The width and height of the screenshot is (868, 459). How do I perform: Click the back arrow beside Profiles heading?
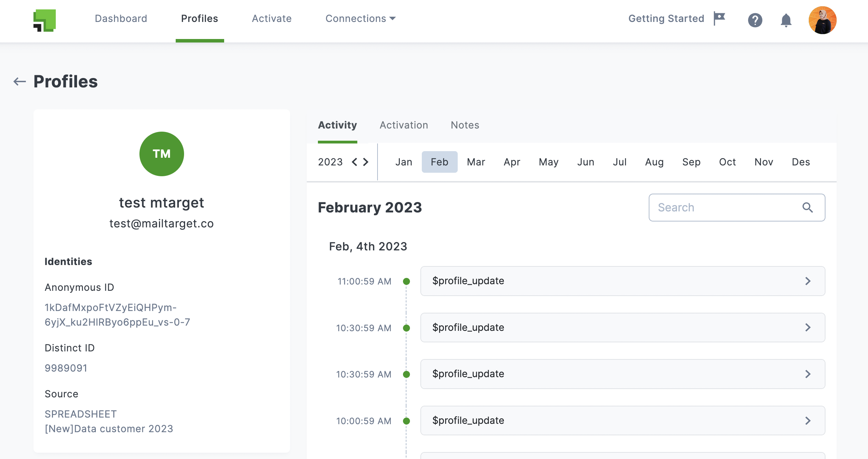tap(20, 81)
